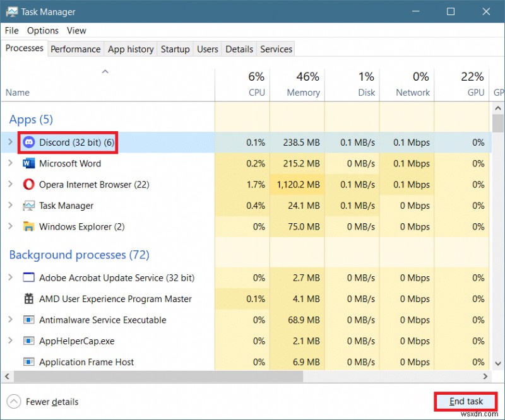Click the Microsoft Word icon
This screenshot has width=505, height=420.
(x=29, y=163)
